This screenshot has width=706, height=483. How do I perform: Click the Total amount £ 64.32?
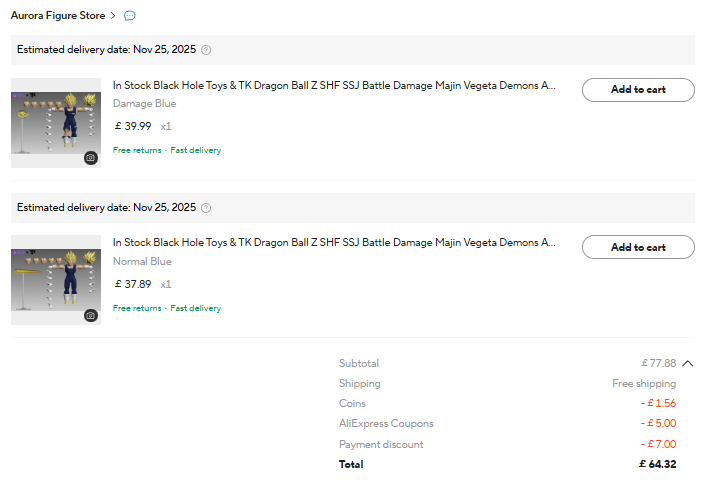(x=657, y=464)
